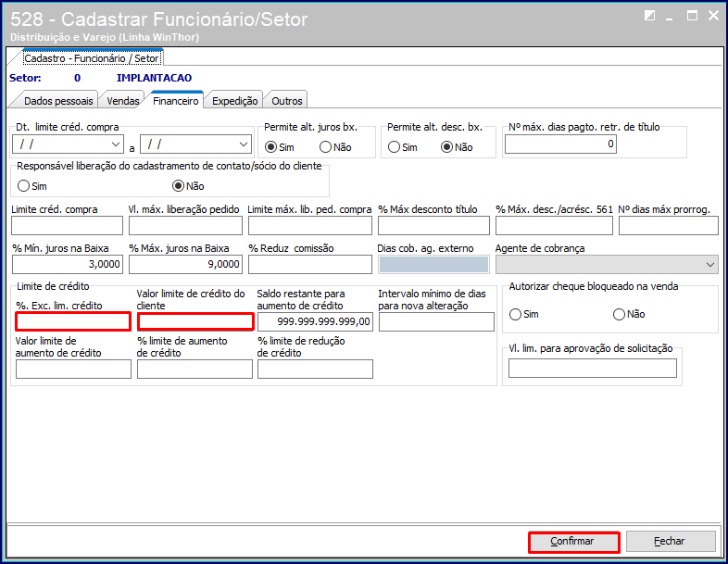
Task: Maximize the Cadastrar Funcionário/Setor window
Action: (692, 16)
